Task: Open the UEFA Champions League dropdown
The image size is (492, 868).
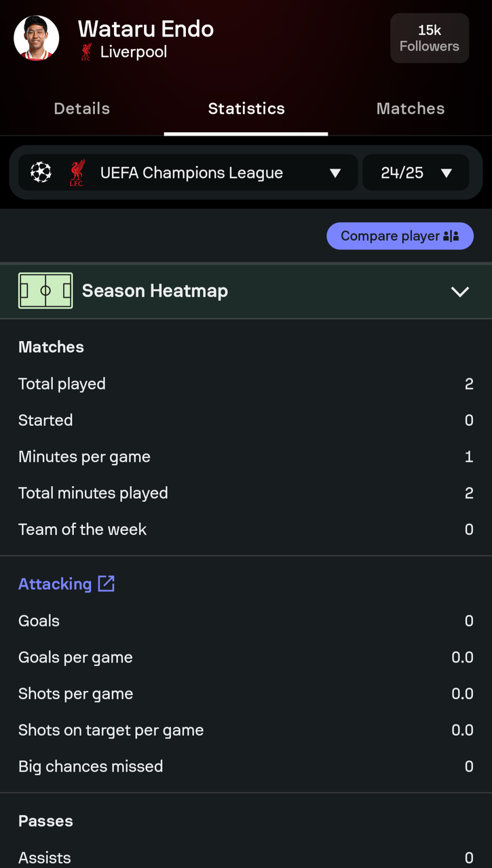Action: tap(191, 173)
